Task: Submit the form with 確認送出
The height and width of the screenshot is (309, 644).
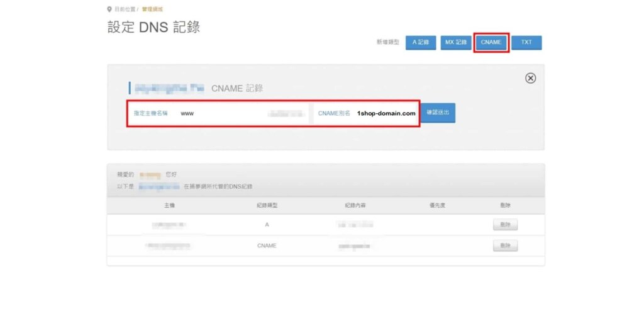Action: coord(438,113)
